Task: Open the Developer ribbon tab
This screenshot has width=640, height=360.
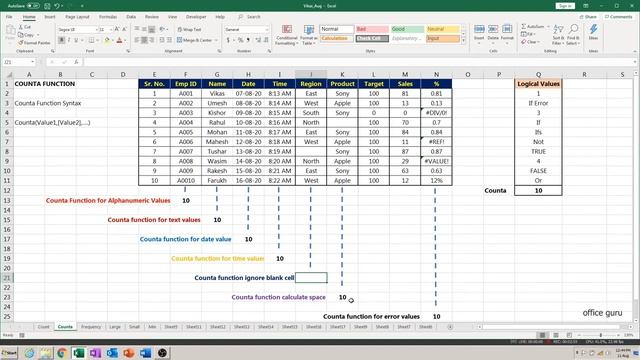Action: pyautogui.click(x=196, y=17)
